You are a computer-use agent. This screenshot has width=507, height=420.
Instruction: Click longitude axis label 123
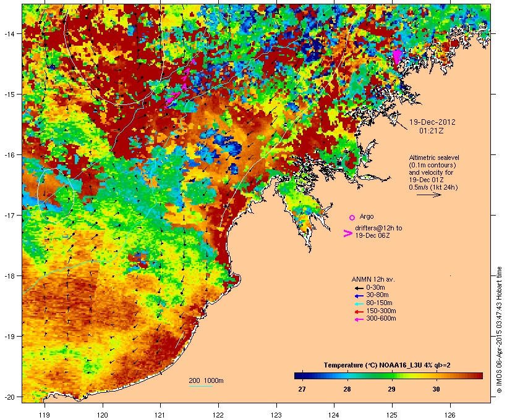click(276, 415)
